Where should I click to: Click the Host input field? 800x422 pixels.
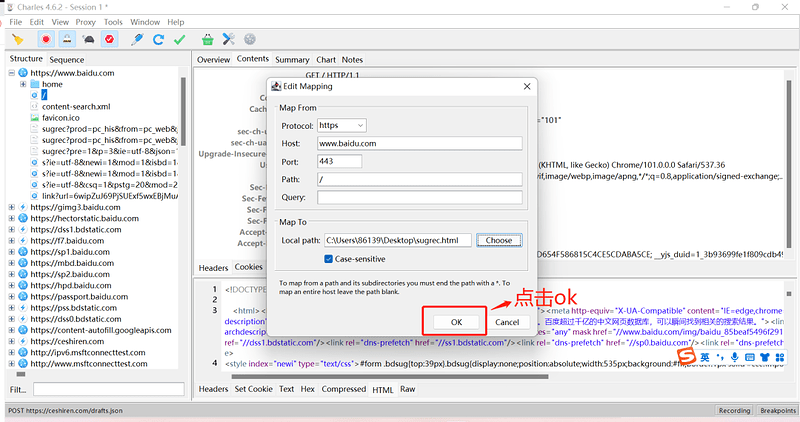pos(419,143)
